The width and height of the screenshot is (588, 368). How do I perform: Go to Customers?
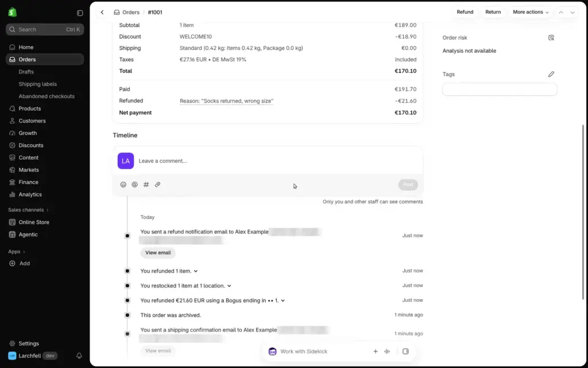(x=45, y=121)
